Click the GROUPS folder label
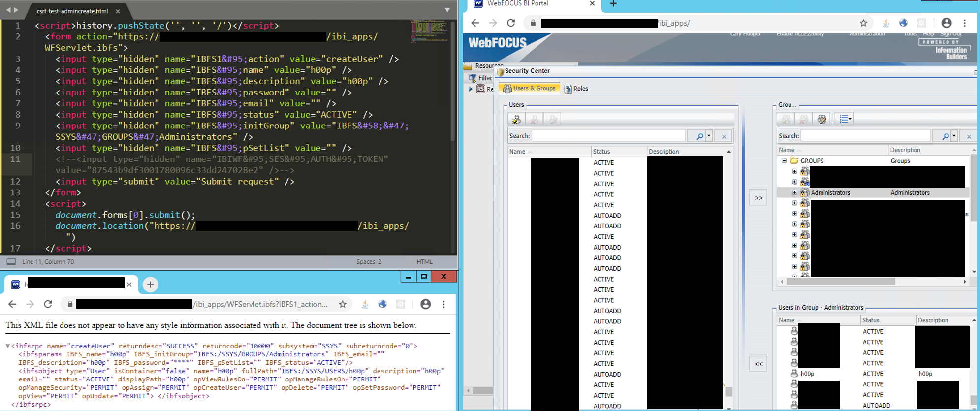 pos(812,161)
